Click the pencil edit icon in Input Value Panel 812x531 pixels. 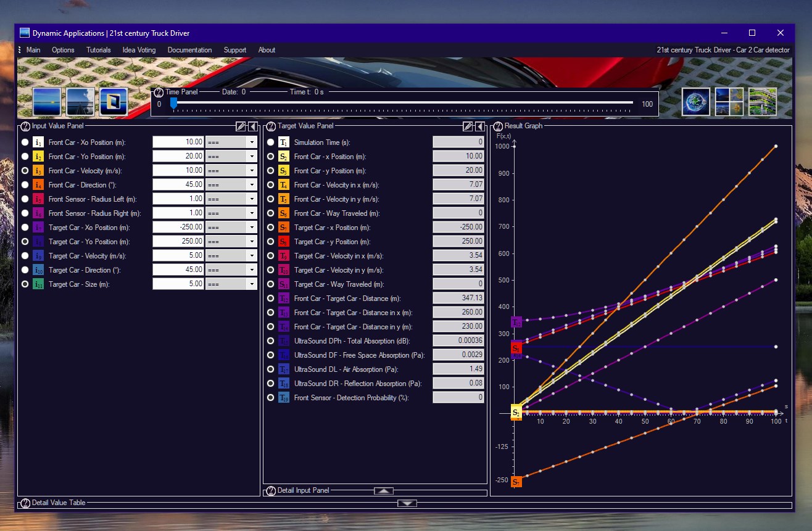241,126
